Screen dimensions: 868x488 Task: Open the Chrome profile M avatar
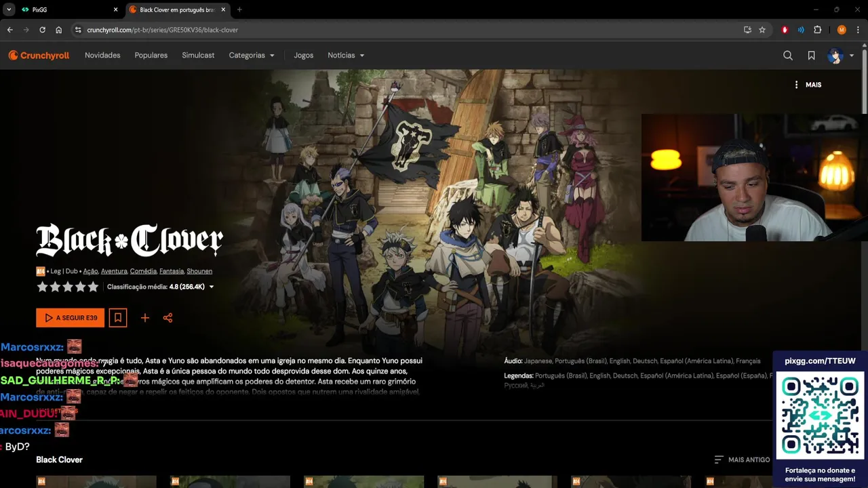842,30
